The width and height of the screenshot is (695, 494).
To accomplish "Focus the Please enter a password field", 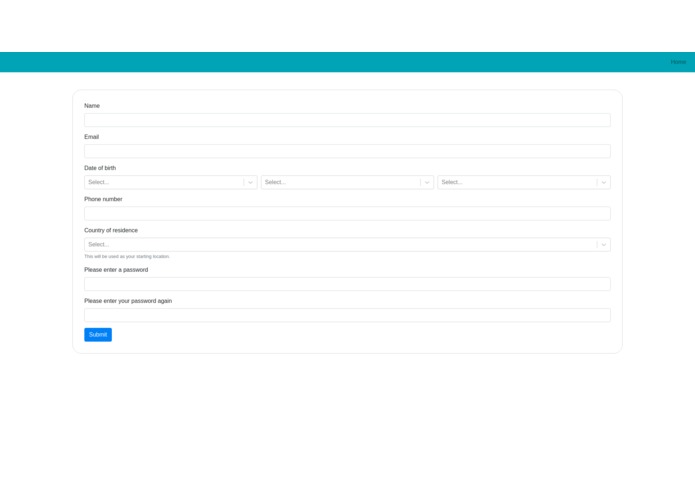I will [x=347, y=284].
